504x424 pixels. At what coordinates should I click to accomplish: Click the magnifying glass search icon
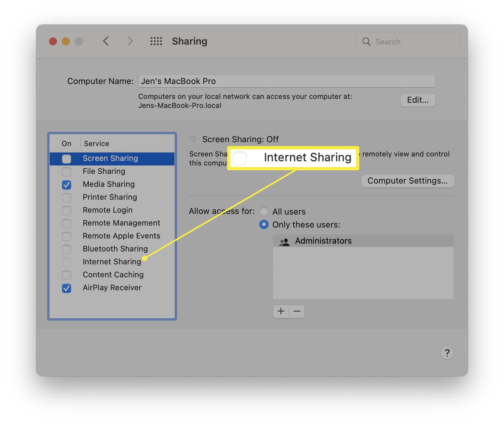tap(366, 42)
